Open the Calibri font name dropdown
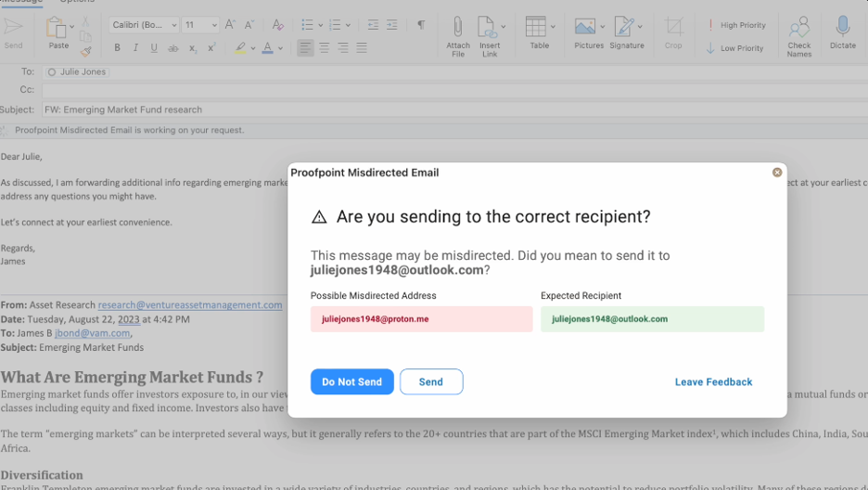The image size is (868, 490). (x=144, y=25)
